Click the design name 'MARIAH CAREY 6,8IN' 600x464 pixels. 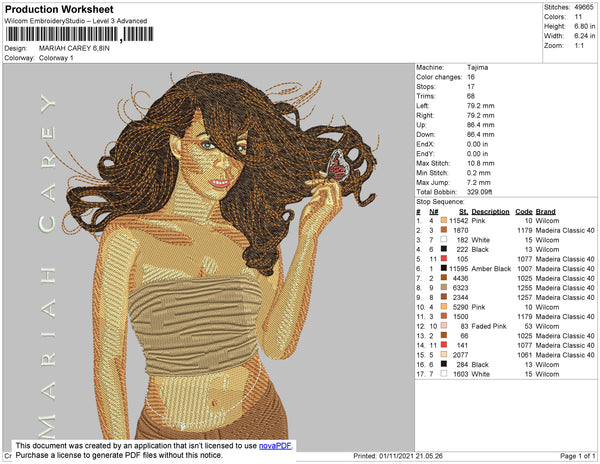(x=74, y=48)
